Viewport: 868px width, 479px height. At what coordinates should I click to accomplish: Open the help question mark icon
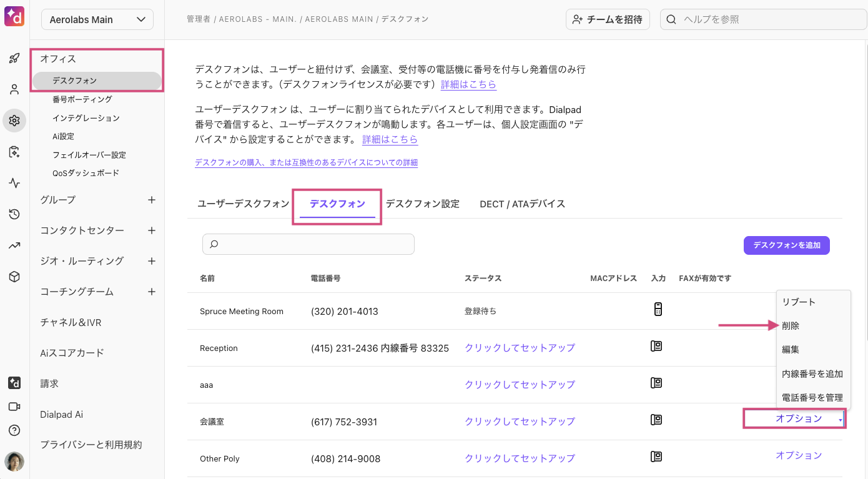[x=14, y=430]
